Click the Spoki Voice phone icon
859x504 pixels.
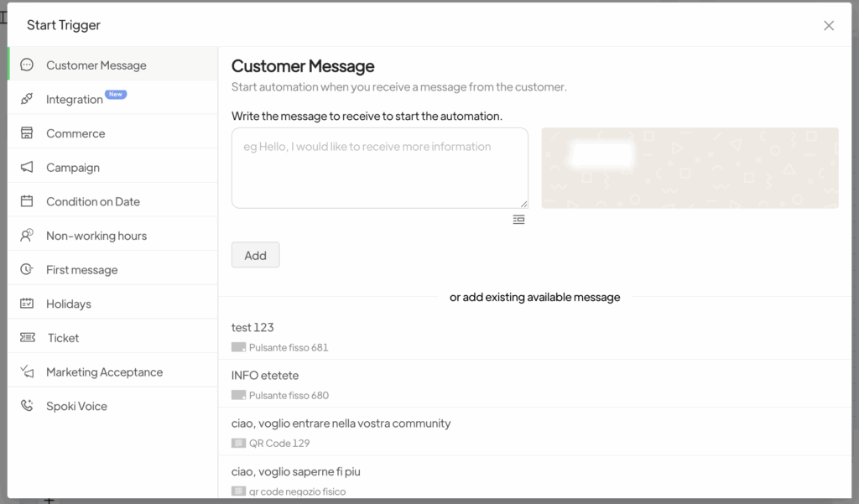[x=27, y=406]
